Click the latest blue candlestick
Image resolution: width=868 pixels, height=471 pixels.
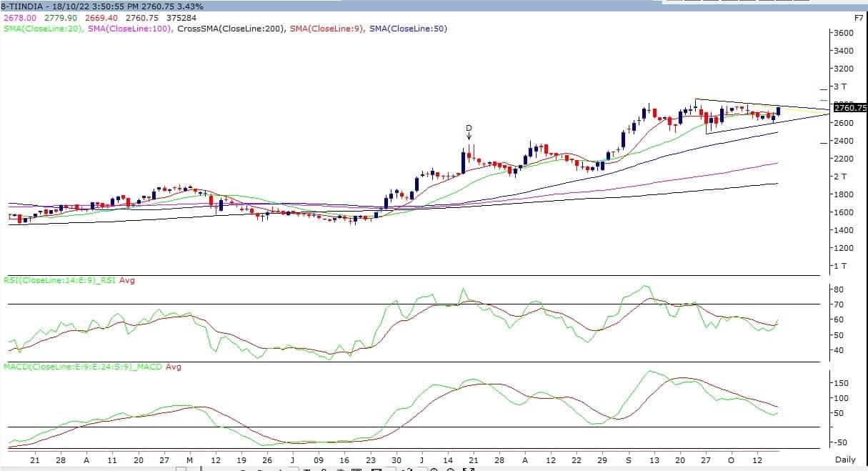778,111
